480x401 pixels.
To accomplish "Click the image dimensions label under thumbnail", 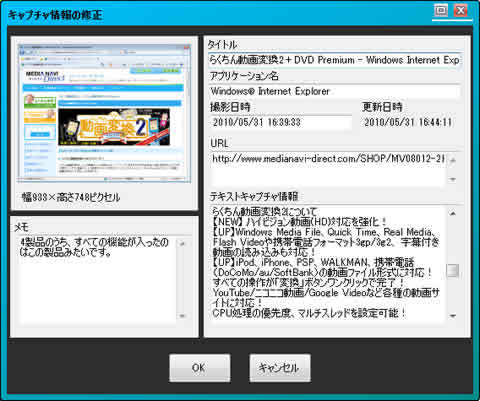I will coord(71,197).
